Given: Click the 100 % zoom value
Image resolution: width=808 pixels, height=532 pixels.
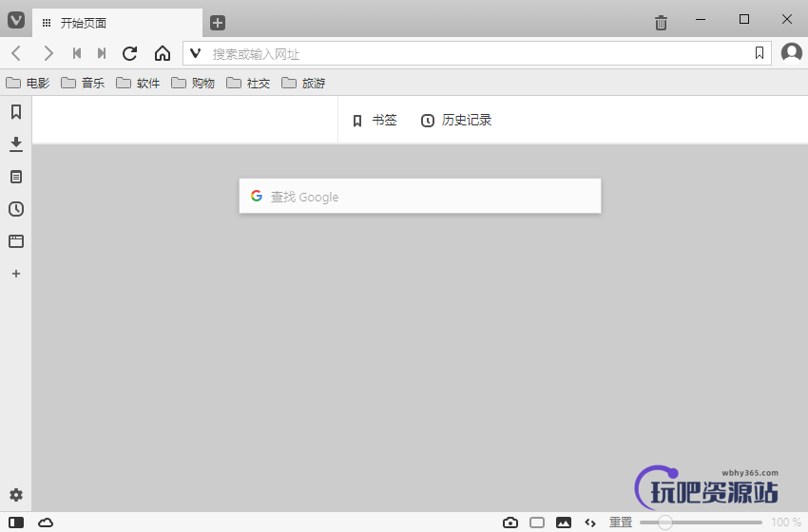Looking at the screenshot, I should pos(786,522).
